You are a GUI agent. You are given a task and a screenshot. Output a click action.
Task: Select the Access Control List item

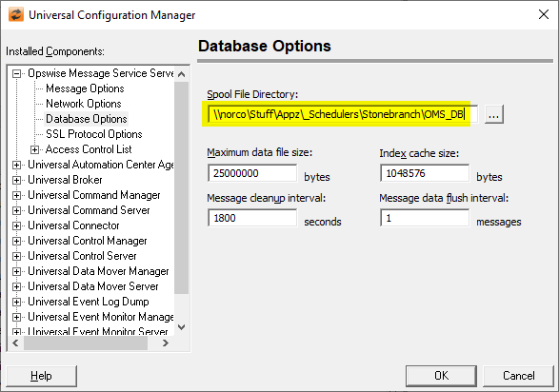[x=89, y=149]
